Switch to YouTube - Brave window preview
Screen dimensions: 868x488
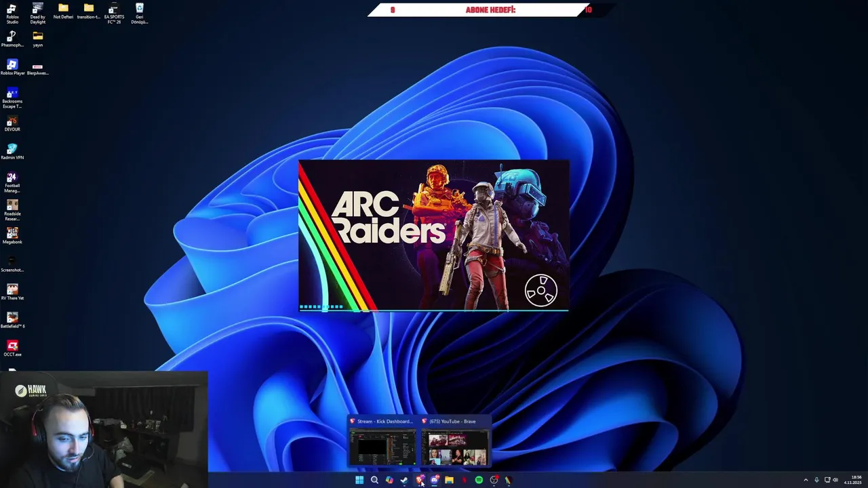click(x=454, y=449)
